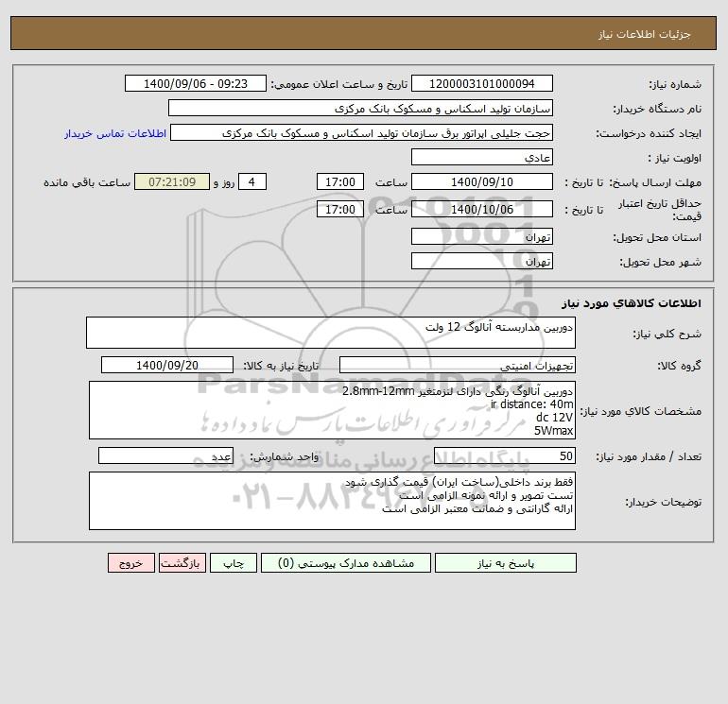Select the شماره نیاز field 1200003101000094
The image size is (728, 704).
tap(482, 83)
